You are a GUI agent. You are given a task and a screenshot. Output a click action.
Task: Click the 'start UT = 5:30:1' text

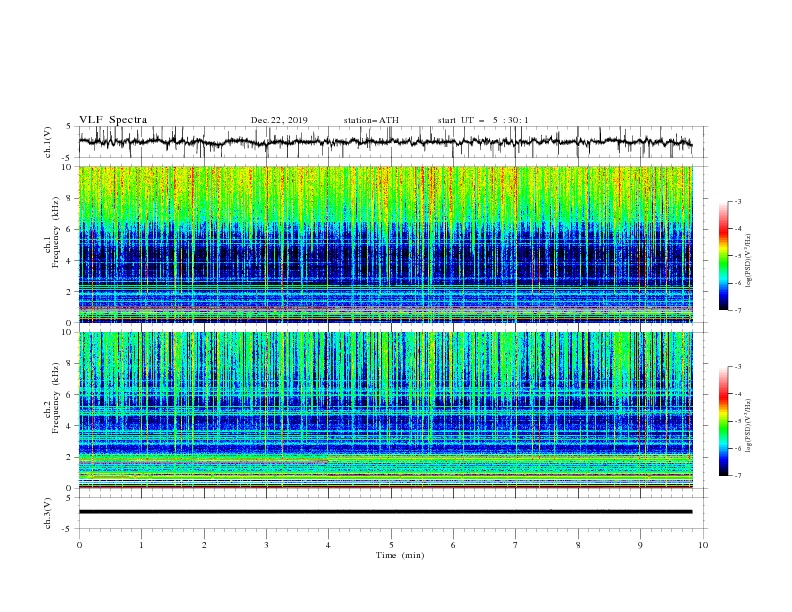483,120
